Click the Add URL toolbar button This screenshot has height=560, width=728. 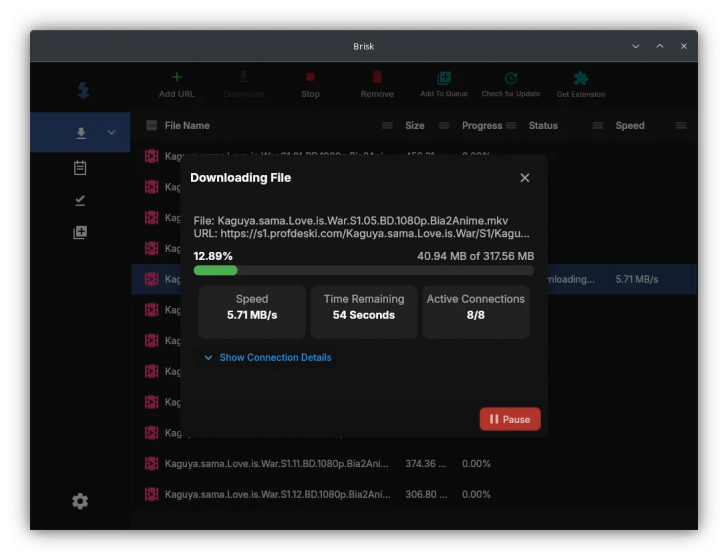tap(176, 85)
